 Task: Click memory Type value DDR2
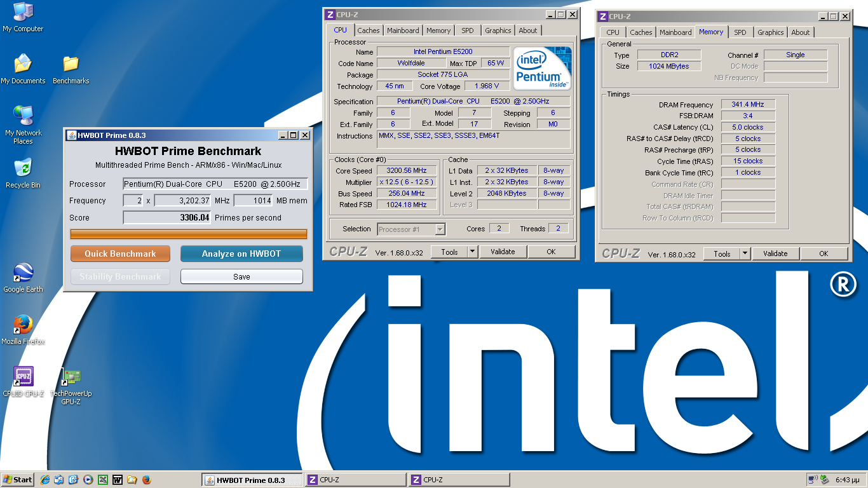[x=668, y=55]
